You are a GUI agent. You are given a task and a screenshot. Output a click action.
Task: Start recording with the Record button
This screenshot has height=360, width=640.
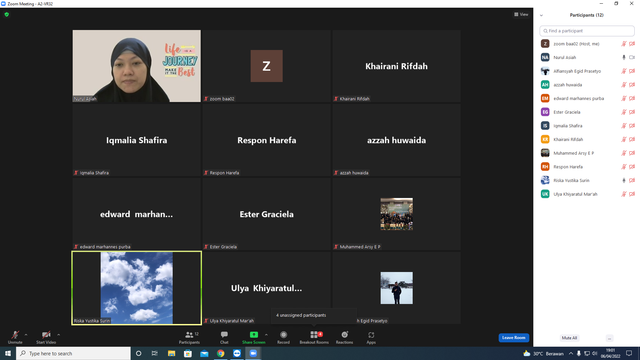point(283,337)
